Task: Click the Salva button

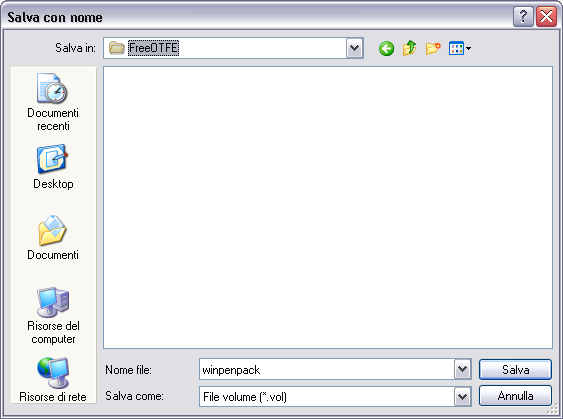Action: click(x=515, y=369)
